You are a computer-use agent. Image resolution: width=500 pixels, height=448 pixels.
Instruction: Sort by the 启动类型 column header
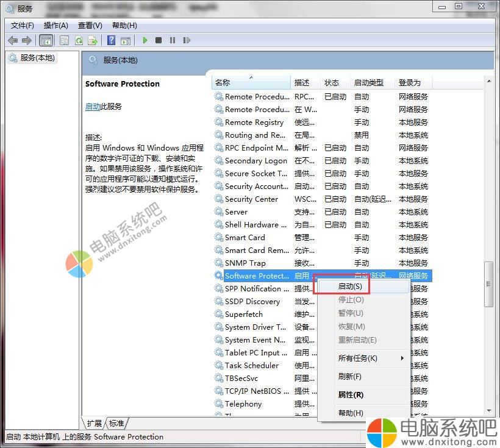pos(372,82)
